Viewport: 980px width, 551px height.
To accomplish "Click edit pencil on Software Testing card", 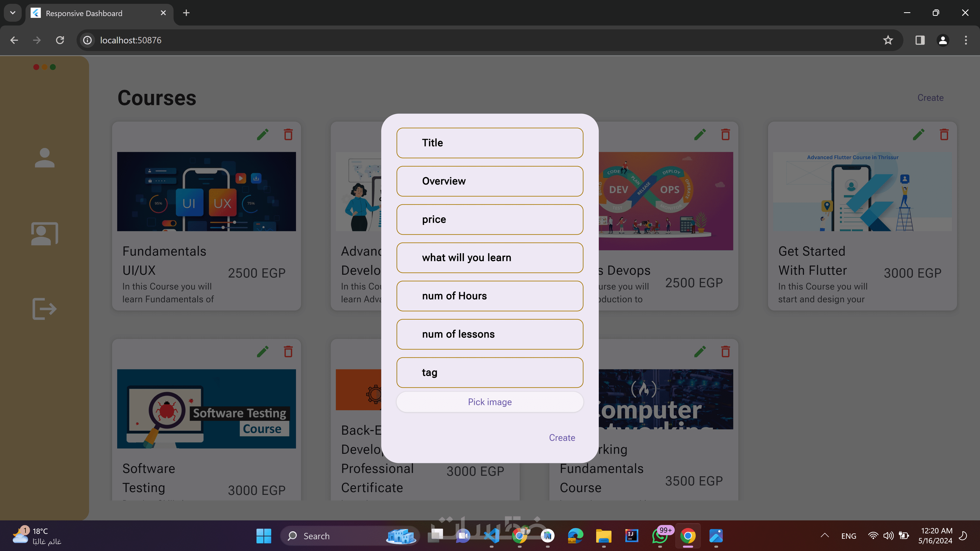I will 263,352.
